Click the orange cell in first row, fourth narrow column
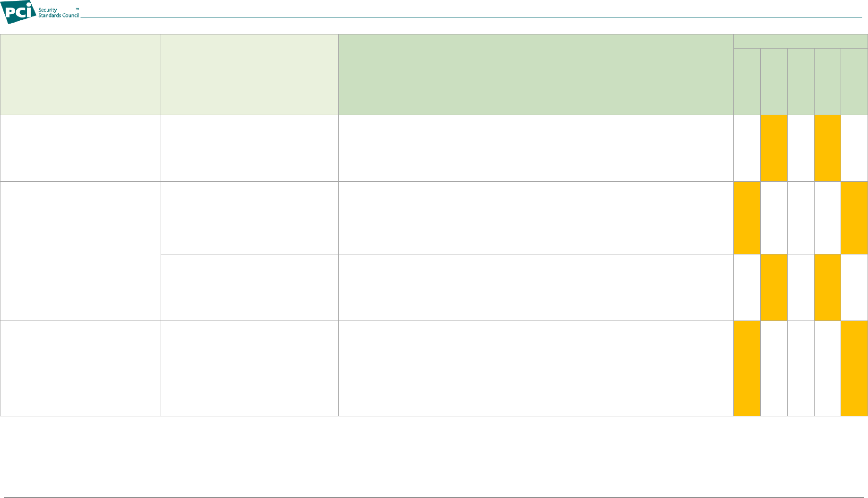Image resolution: width=868 pixels, height=498 pixels. coord(827,148)
